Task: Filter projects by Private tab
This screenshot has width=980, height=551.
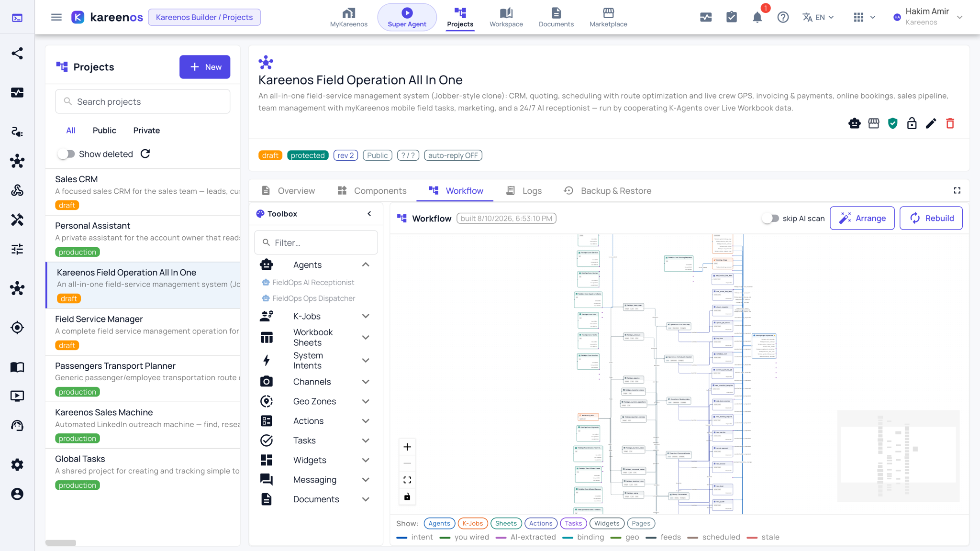Action: [x=146, y=131]
